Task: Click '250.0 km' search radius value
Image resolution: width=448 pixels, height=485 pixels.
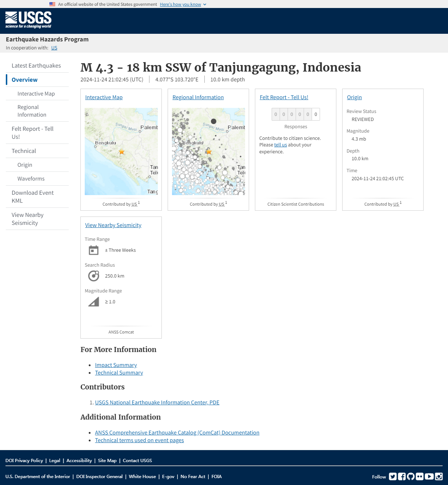Action: [115, 276]
